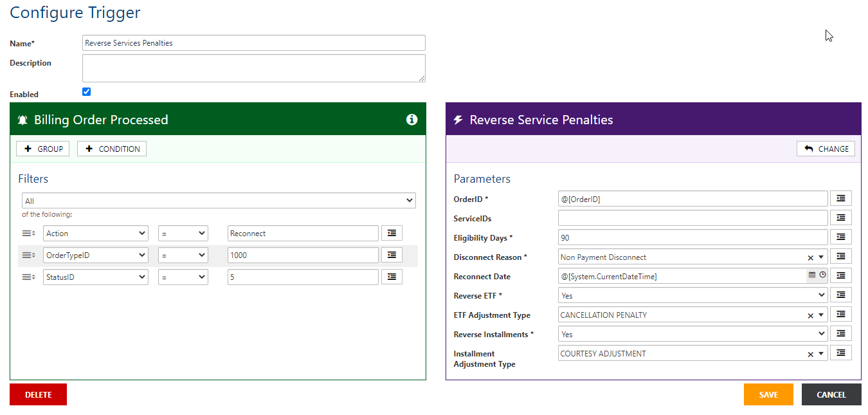The width and height of the screenshot is (868, 415).
Task: Open the Reverse Installments dropdown set to Yes
Action: coord(692,333)
